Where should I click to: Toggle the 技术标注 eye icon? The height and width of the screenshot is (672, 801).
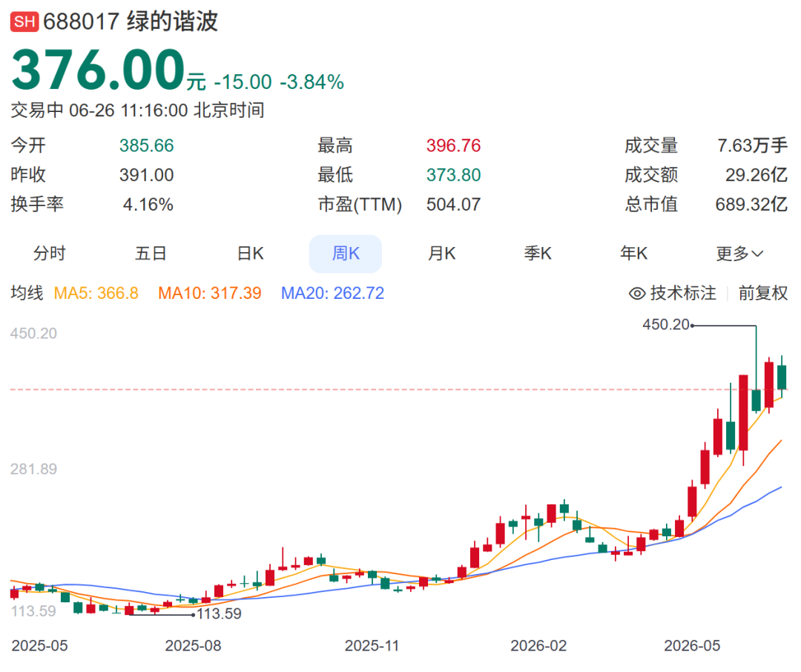click(637, 293)
